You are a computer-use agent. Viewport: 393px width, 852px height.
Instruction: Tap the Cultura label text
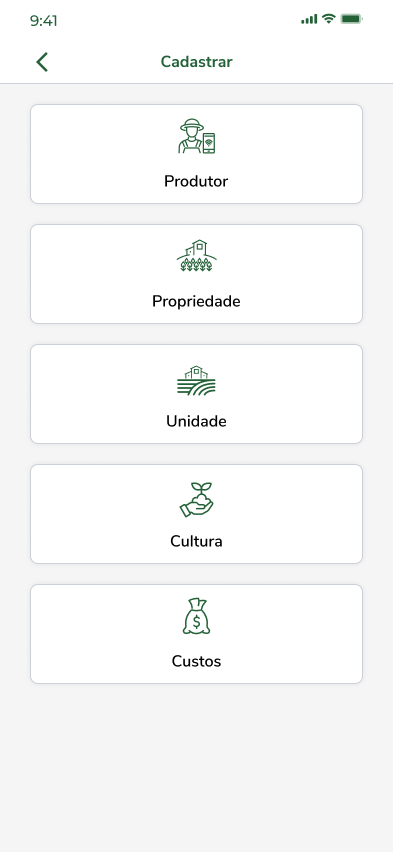coord(196,541)
